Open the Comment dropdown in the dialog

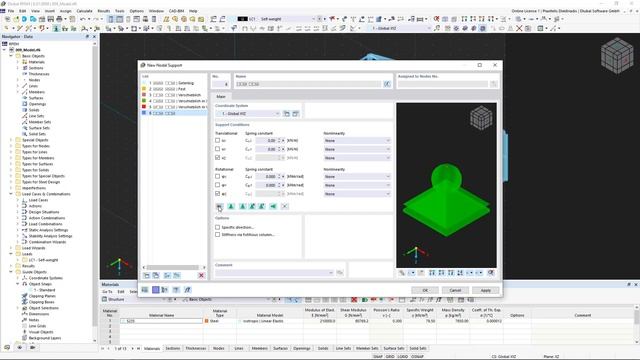274,273
